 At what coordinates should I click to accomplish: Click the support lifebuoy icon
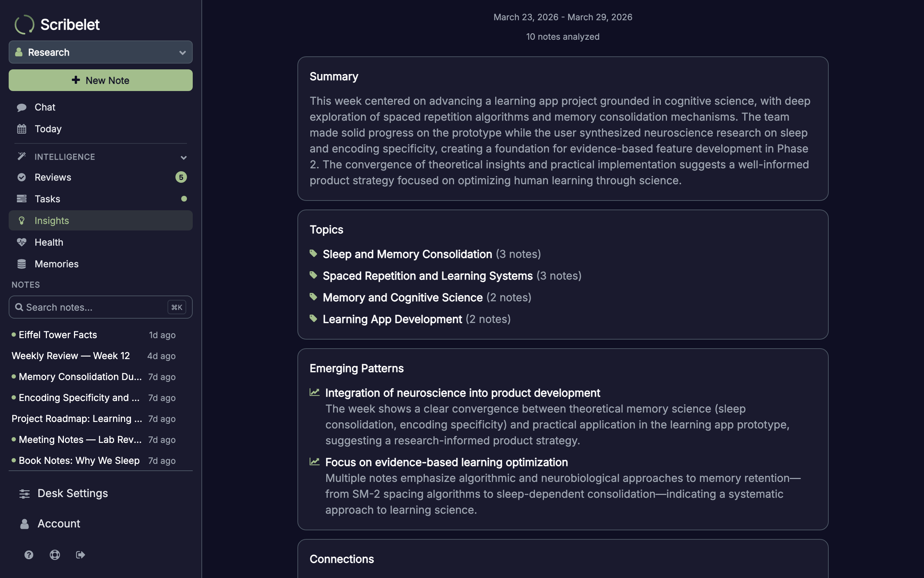click(x=55, y=555)
